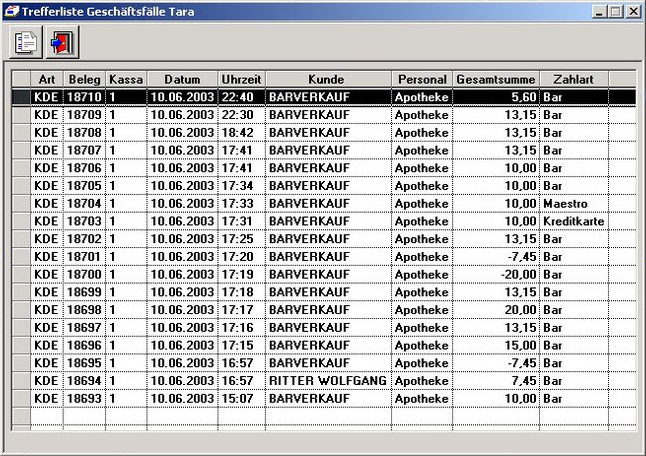This screenshot has height=456, width=646.
Task: Click the Zahlart column header
Action: [x=573, y=79]
